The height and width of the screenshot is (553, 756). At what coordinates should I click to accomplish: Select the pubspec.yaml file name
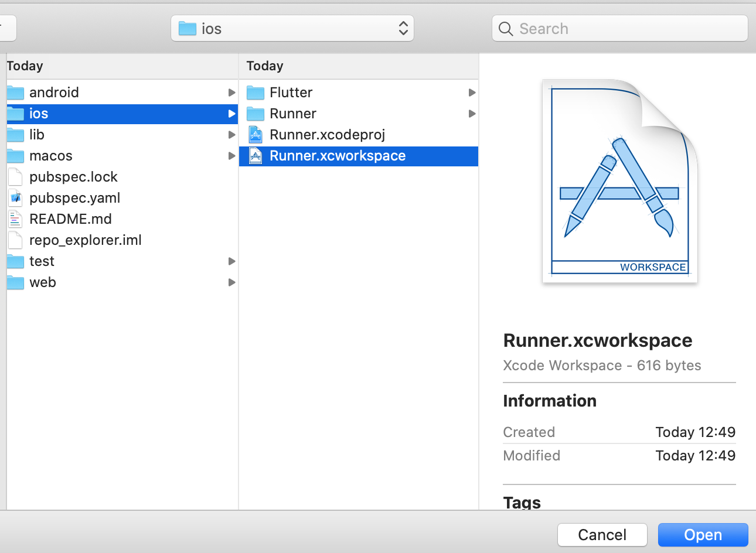coord(75,198)
